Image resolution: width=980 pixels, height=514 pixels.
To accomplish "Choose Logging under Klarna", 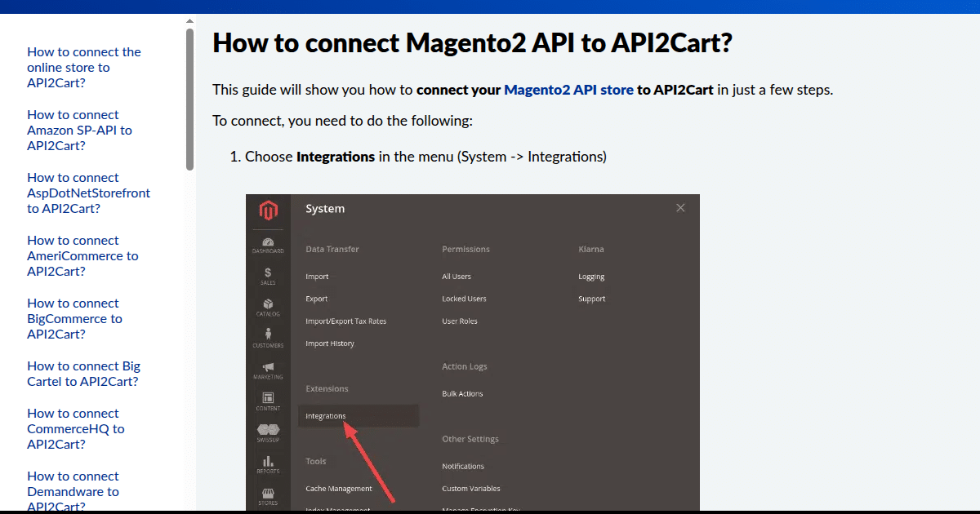I will [591, 277].
